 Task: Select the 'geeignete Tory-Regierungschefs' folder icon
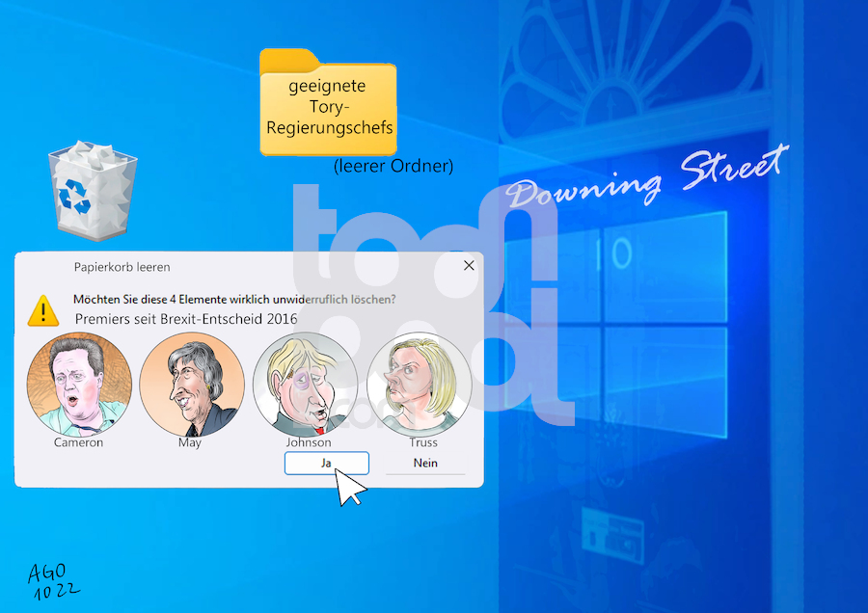pos(328,103)
